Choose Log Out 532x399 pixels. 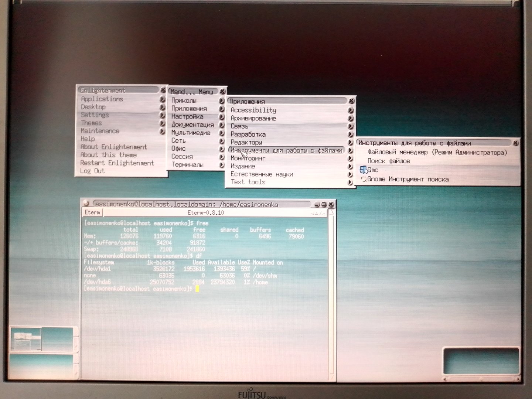92,171
